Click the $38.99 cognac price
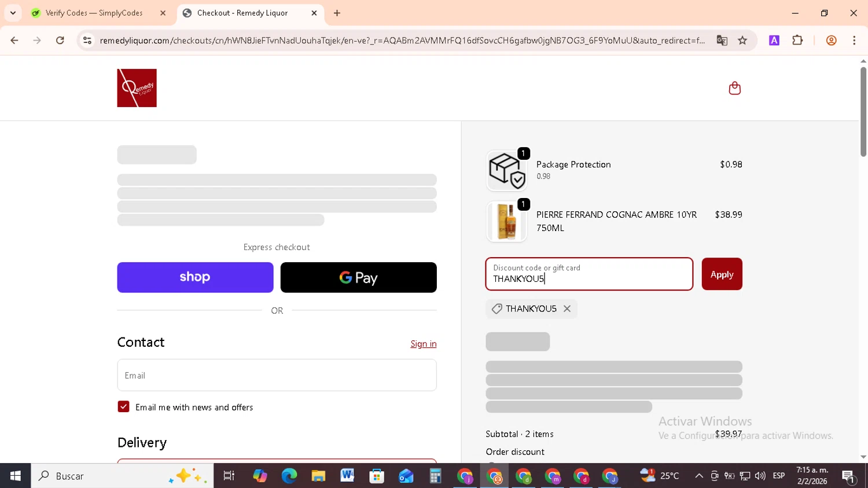The width and height of the screenshot is (868, 488). click(x=729, y=215)
